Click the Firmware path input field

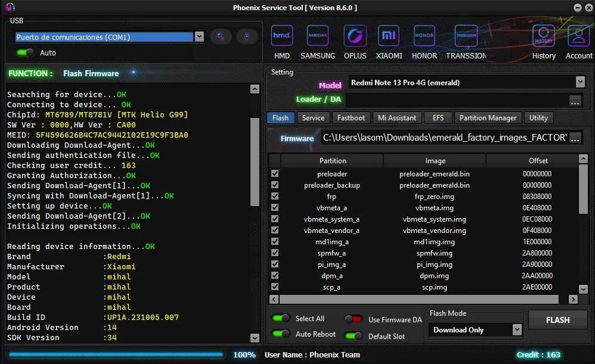[x=445, y=138]
